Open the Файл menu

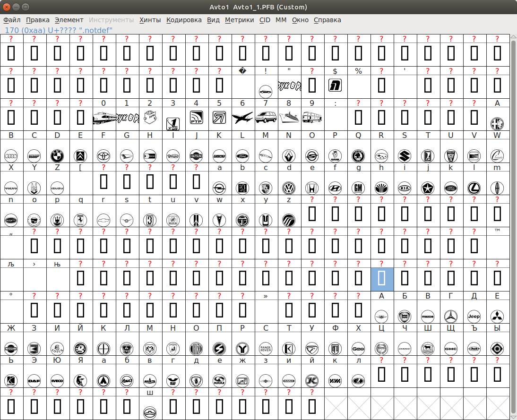[x=12, y=20]
